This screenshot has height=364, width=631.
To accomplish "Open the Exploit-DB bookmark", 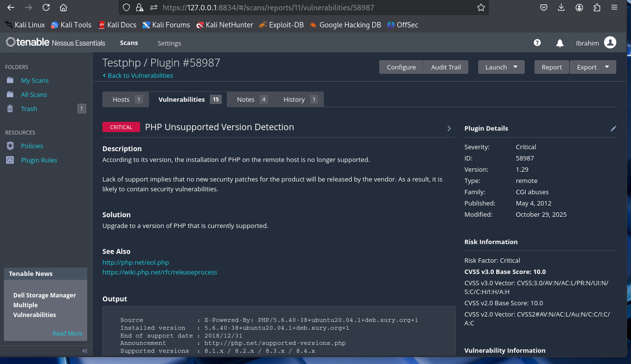I will [x=282, y=24].
